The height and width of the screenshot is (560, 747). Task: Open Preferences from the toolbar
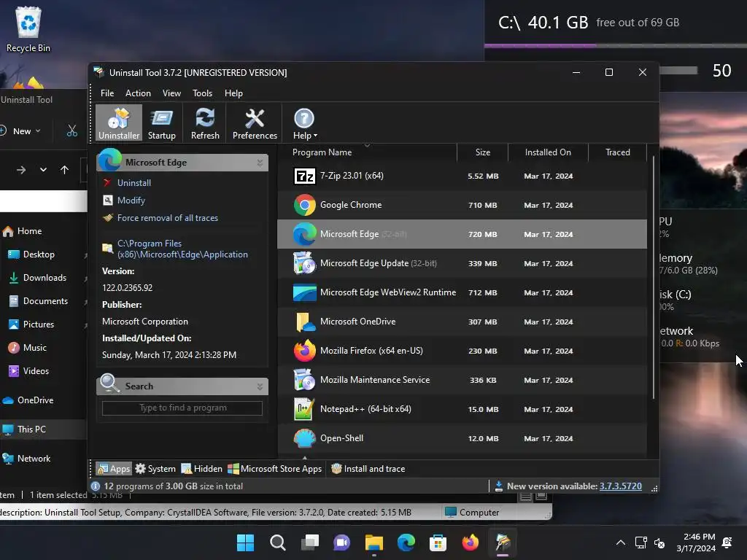[x=255, y=122]
